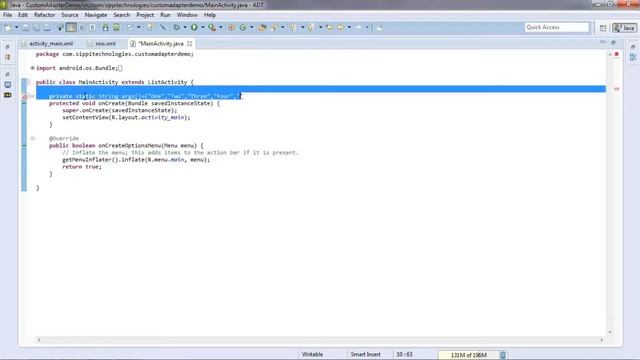Open the Run menu
Viewport: 640px width, 360px height.
click(x=165, y=15)
